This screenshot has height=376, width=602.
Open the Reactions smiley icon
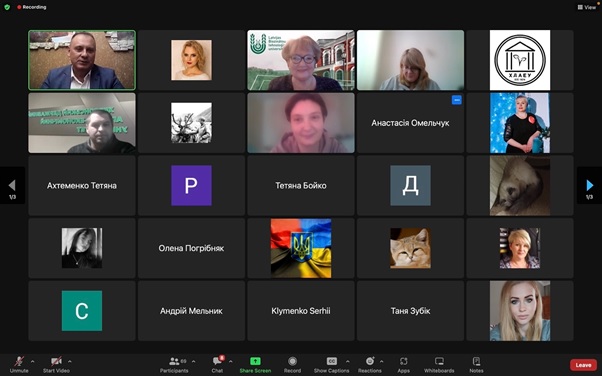coord(370,361)
